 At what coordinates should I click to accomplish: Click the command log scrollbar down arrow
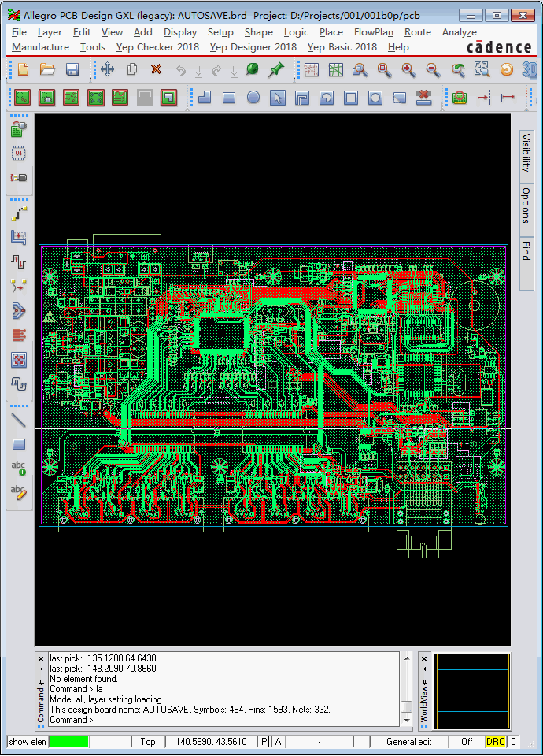pyautogui.click(x=407, y=720)
